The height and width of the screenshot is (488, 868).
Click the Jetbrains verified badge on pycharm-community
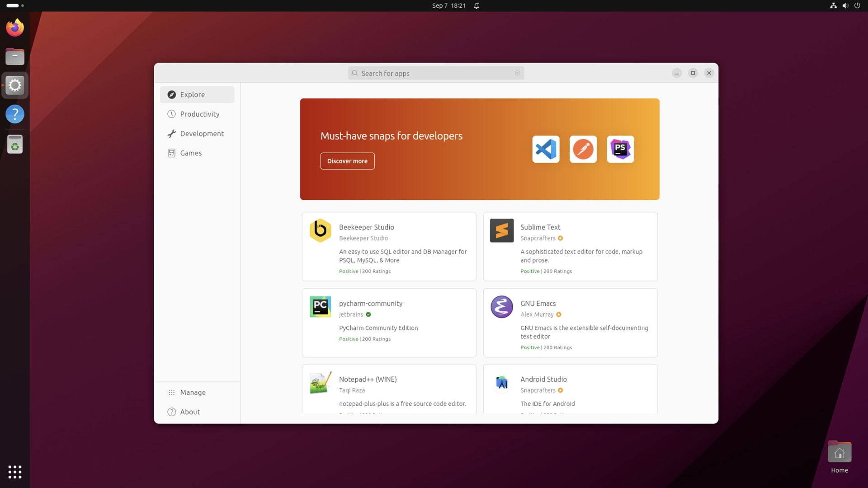tap(368, 314)
